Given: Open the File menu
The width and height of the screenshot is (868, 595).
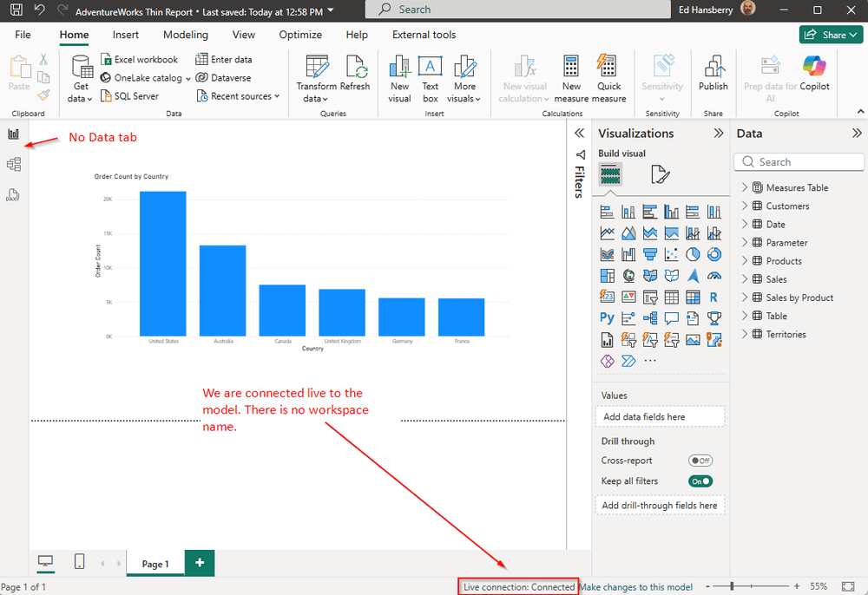Looking at the screenshot, I should pyautogui.click(x=23, y=35).
